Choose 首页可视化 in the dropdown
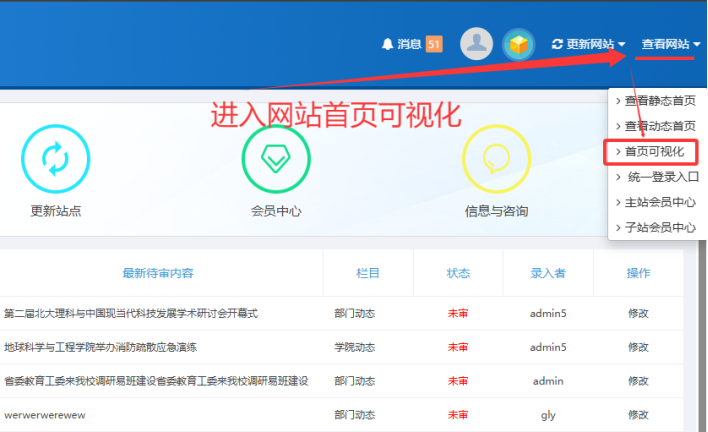 [x=654, y=151]
